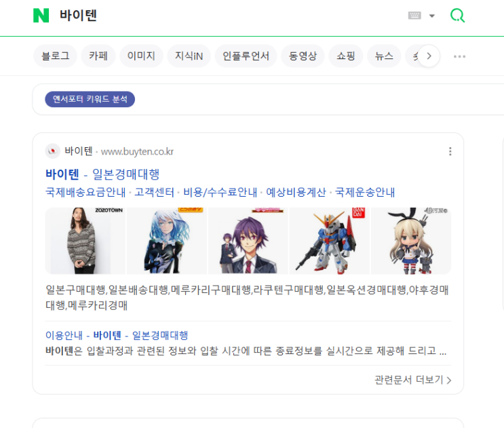Screen dimensions: 504x428
Task: Open the blue-haired anime girl thumbnail
Action: coord(167,241)
